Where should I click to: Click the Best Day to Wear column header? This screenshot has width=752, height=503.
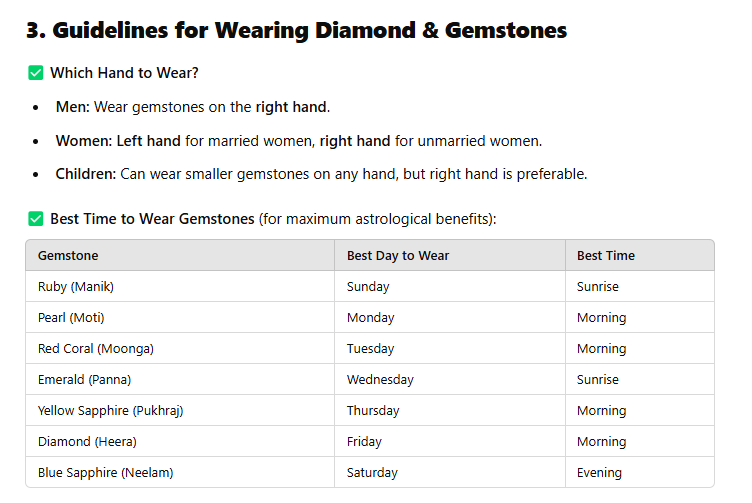tap(450, 256)
